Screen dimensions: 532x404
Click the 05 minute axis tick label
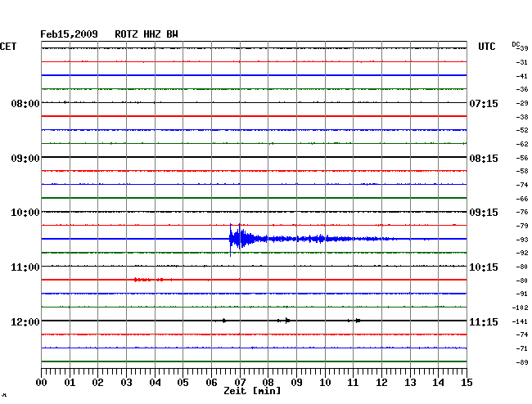[x=183, y=383]
